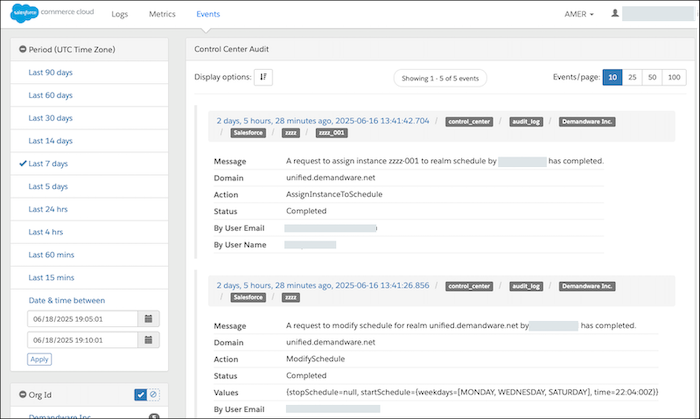The width and height of the screenshot is (700, 419).
Task: Click the Org Id clear selection icon
Action: 153,395
